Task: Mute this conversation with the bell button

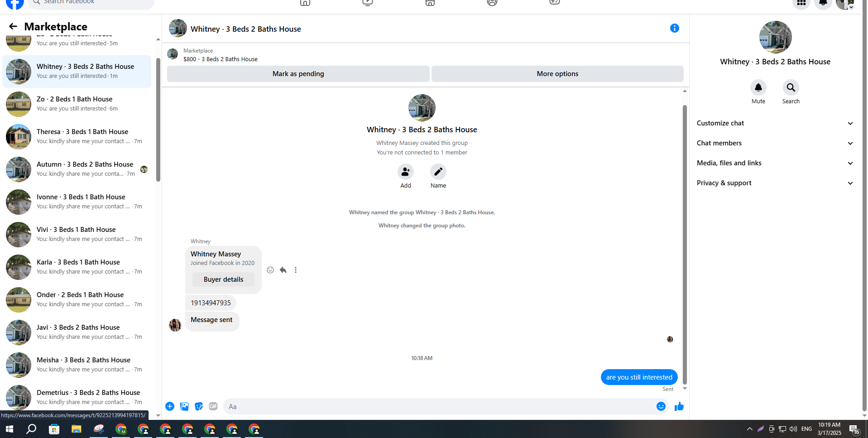Action: [758, 87]
